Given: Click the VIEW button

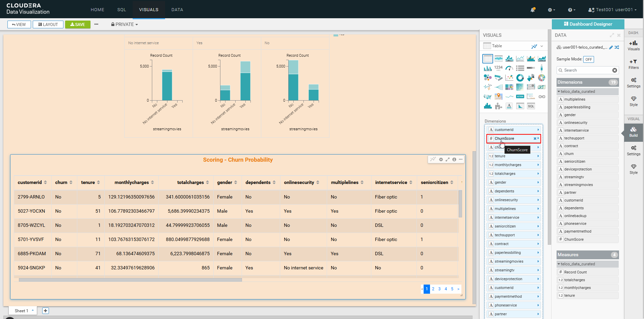Looking at the screenshot, I should 19,24.
